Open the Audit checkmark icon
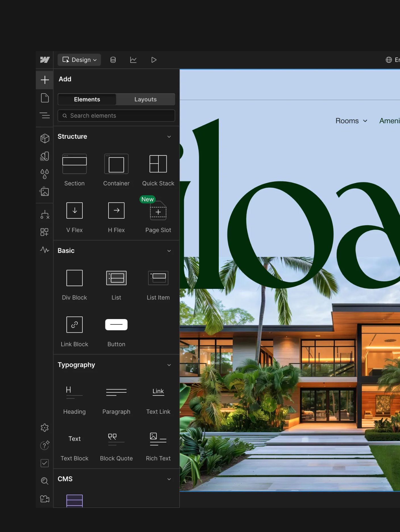The height and width of the screenshot is (532, 400). (45, 463)
